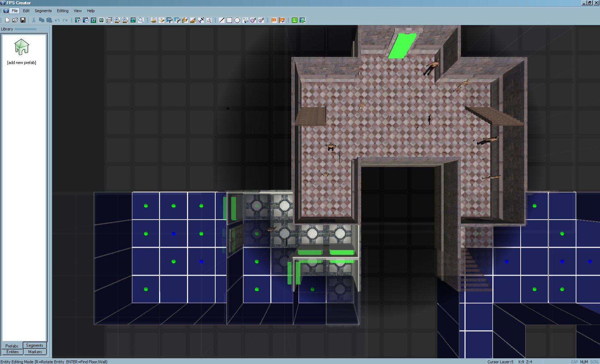Click the 'Library' panel header
Viewport: 600px width, 364px height.
pyautogui.click(x=7, y=29)
